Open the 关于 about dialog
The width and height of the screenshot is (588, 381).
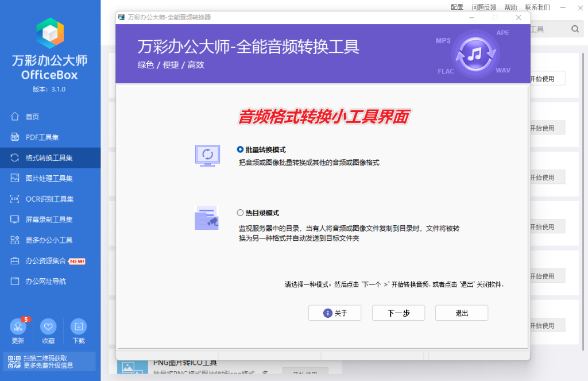coord(335,313)
